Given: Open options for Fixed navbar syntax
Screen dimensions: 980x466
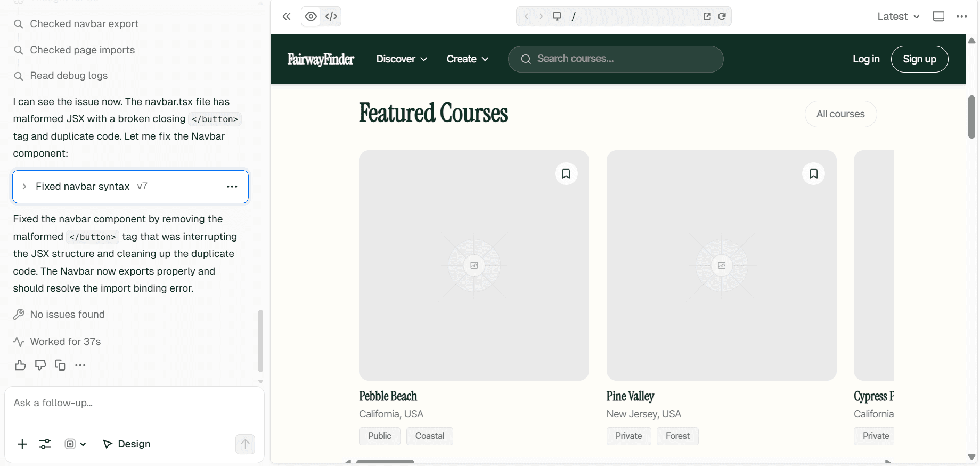Looking at the screenshot, I should click(x=232, y=187).
